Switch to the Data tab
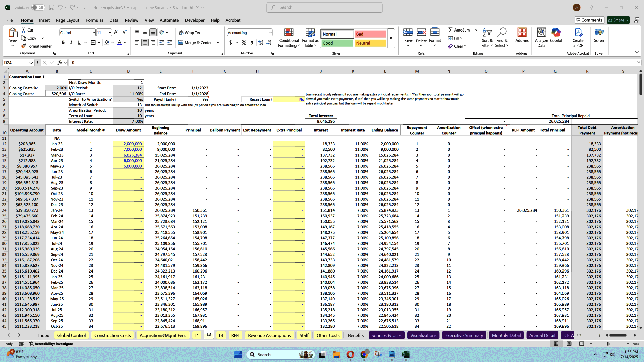 pos(114,20)
